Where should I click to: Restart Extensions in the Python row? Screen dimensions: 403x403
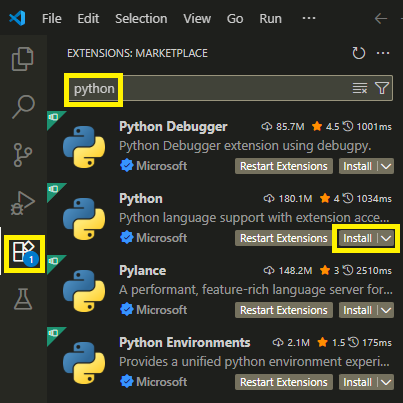[284, 238]
